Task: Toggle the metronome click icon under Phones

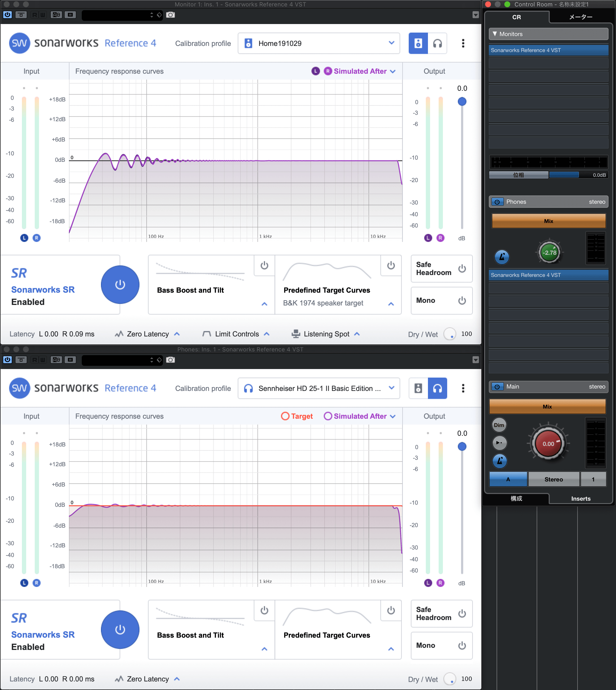Action: coord(502,257)
